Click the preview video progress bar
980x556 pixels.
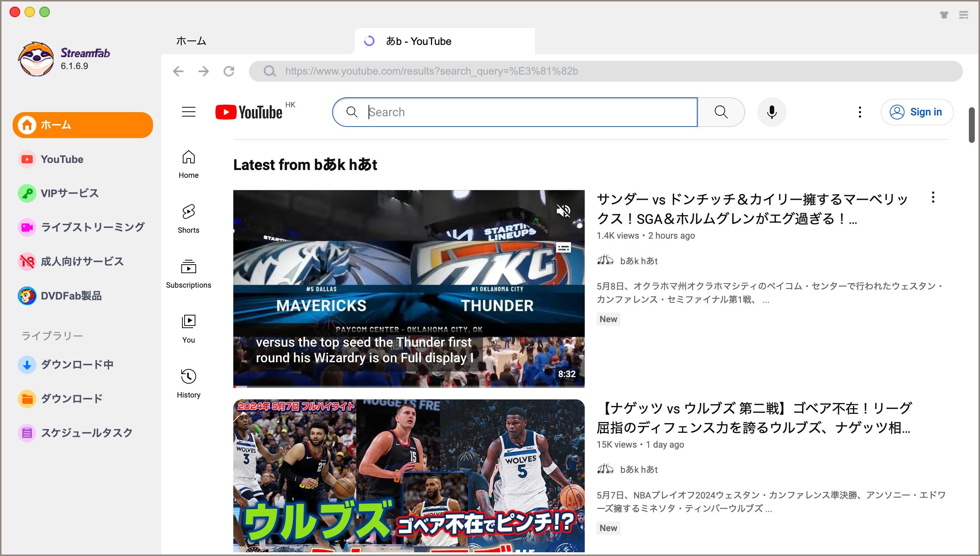point(409,386)
